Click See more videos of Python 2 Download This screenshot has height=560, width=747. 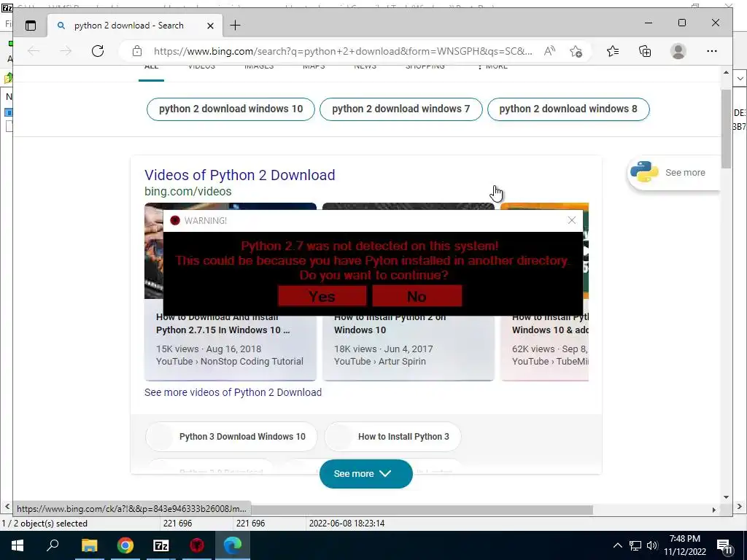click(233, 392)
